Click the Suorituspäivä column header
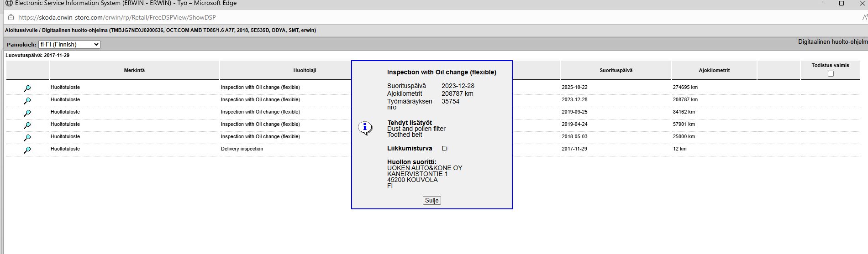The width and height of the screenshot is (868, 254). tap(615, 70)
